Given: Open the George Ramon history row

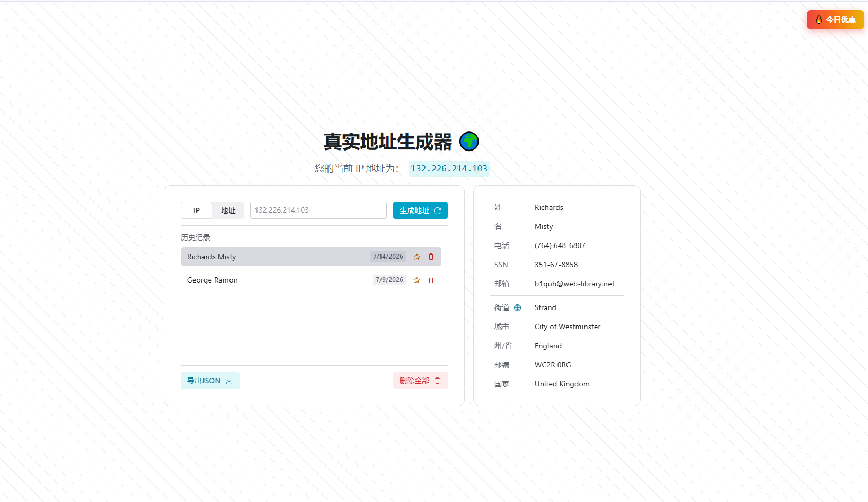Looking at the screenshot, I should (x=311, y=280).
